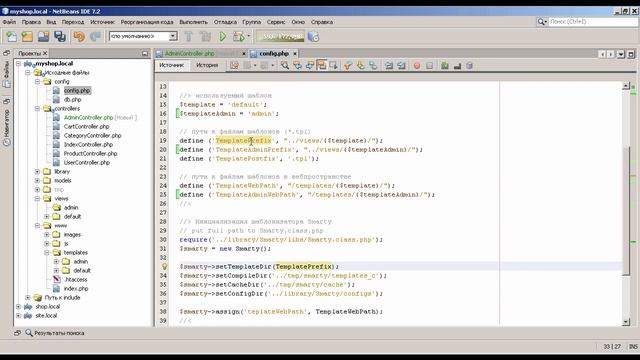Click the memory usage indicator bar

point(280,37)
